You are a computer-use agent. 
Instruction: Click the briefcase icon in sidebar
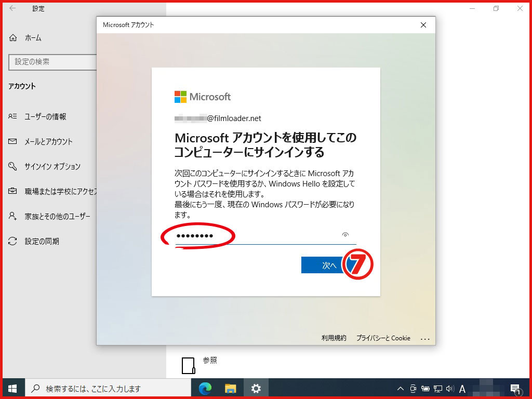coord(12,191)
